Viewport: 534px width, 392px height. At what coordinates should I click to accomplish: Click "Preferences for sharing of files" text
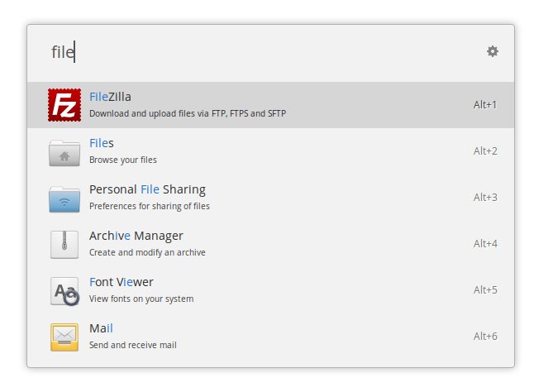tap(150, 206)
